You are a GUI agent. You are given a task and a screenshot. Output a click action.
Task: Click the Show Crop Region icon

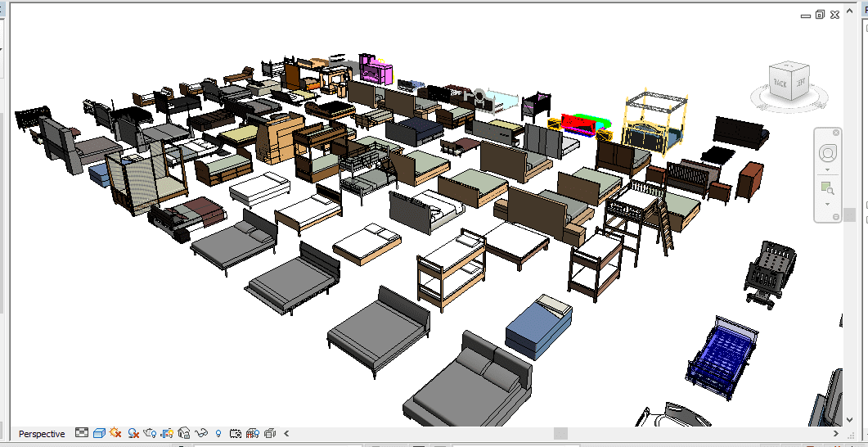[x=167, y=433]
